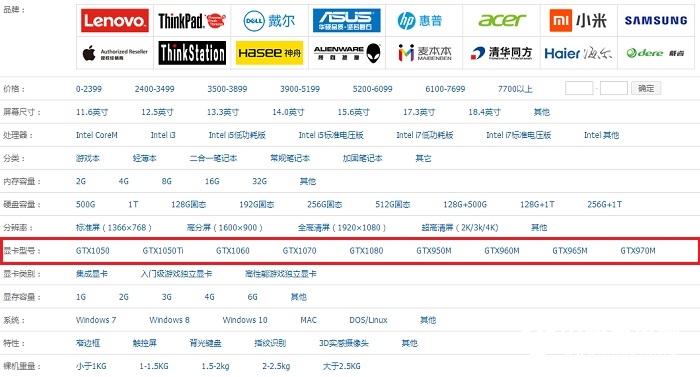Select 4G memory capacity
700x377 pixels.
click(124, 181)
